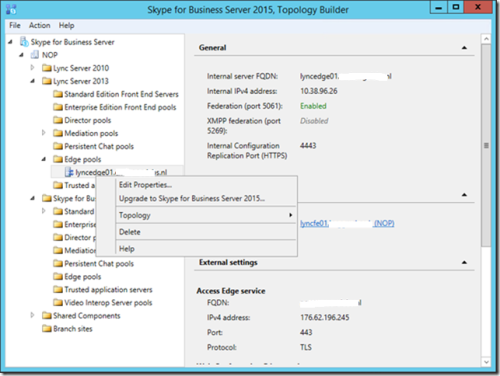This screenshot has width=500, height=376.
Task: Collapse the Lync Server 2013 node
Action: (x=33, y=81)
